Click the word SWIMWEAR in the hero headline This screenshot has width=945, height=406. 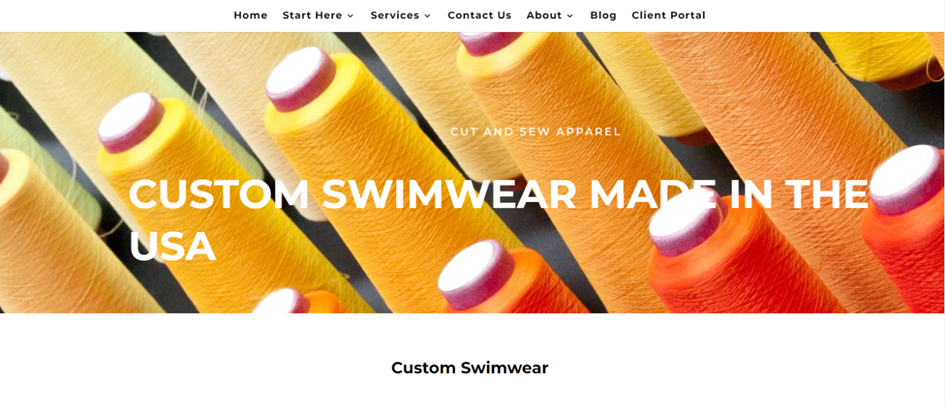450,195
